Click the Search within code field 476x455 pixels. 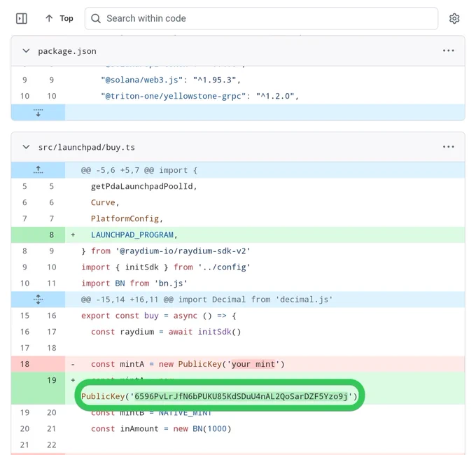pyautogui.click(x=261, y=18)
